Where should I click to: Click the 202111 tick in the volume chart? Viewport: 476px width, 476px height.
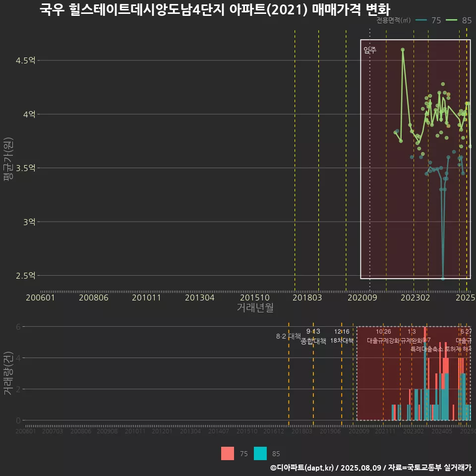coord(385,431)
